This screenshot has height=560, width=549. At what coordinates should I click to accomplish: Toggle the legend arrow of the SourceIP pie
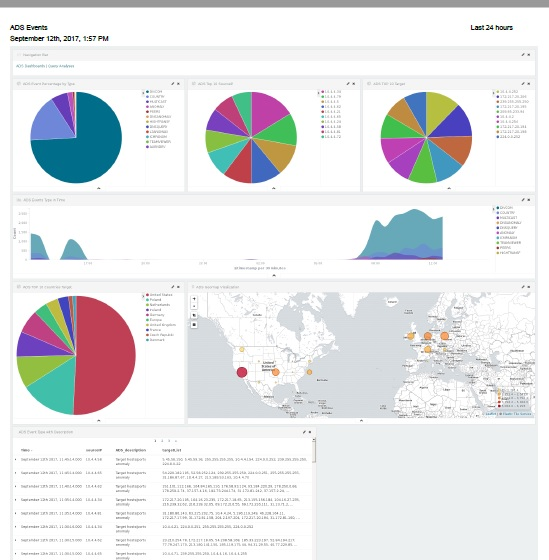(x=318, y=93)
